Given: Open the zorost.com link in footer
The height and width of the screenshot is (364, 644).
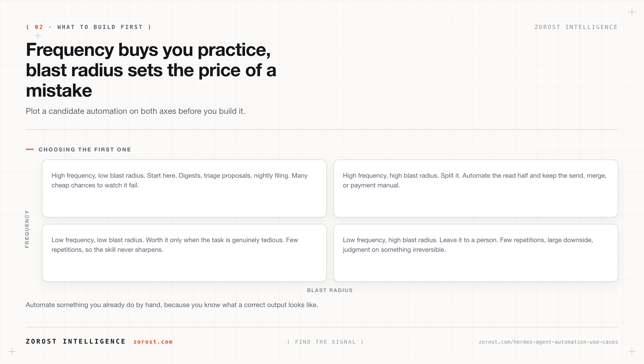Looking at the screenshot, I should click(153, 342).
